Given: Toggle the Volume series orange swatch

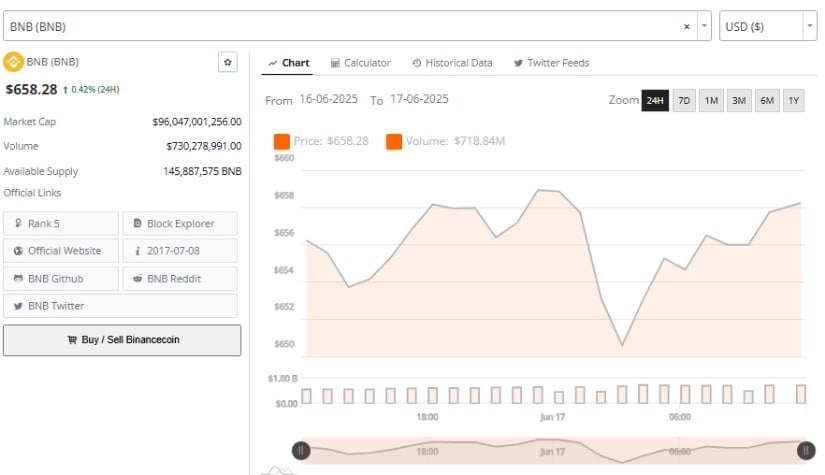Looking at the screenshot, I should tap(394, 142).
